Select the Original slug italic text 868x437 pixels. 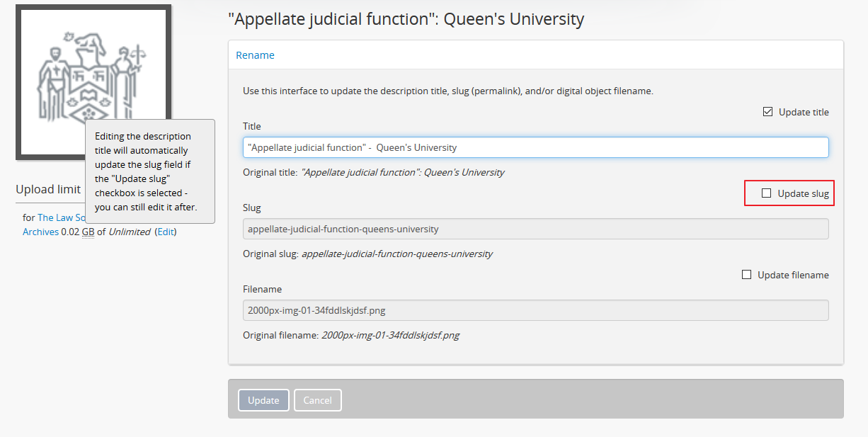(396, 254)
